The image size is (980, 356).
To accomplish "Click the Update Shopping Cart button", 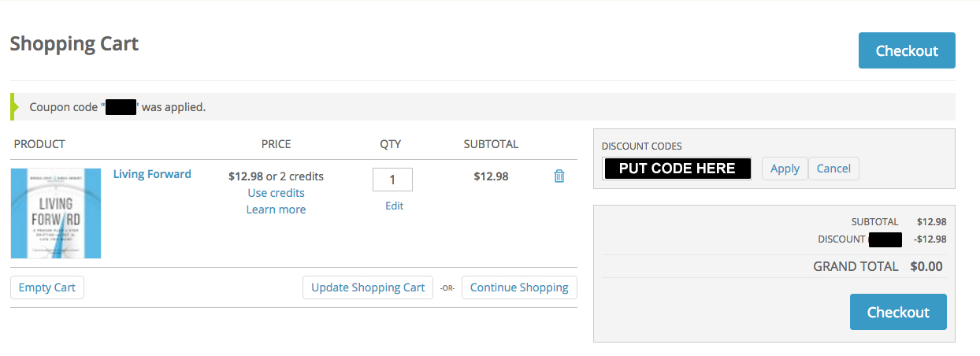I will (368, 287).
